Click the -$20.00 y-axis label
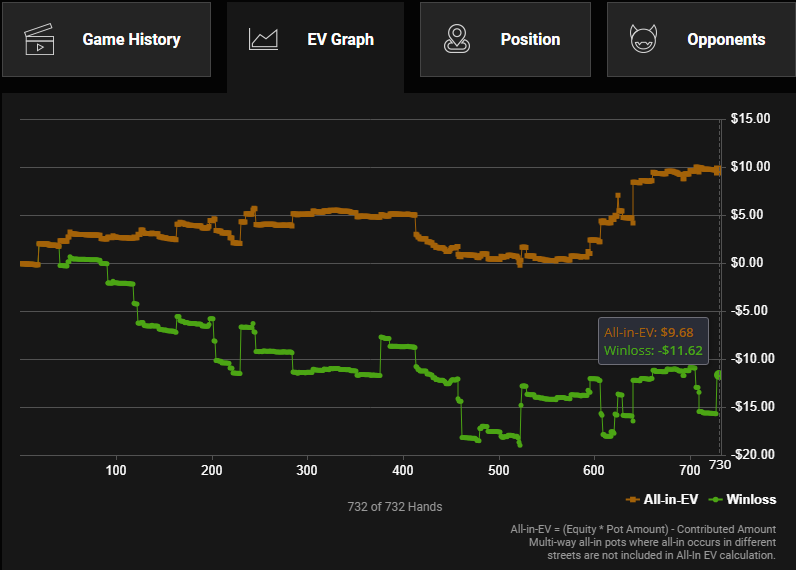Image resolution: width=796 pixels, height=570 pixels. pyautogui.click(x=752, y=454)
